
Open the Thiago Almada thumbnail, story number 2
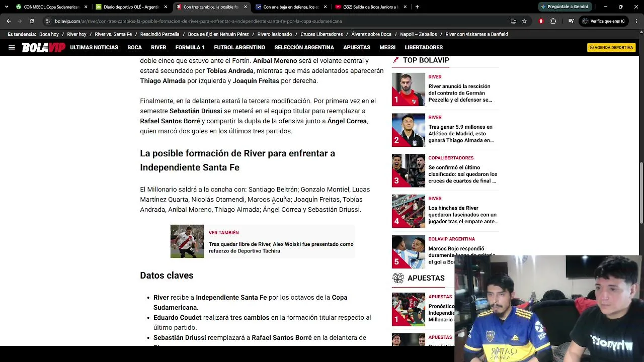409,130
